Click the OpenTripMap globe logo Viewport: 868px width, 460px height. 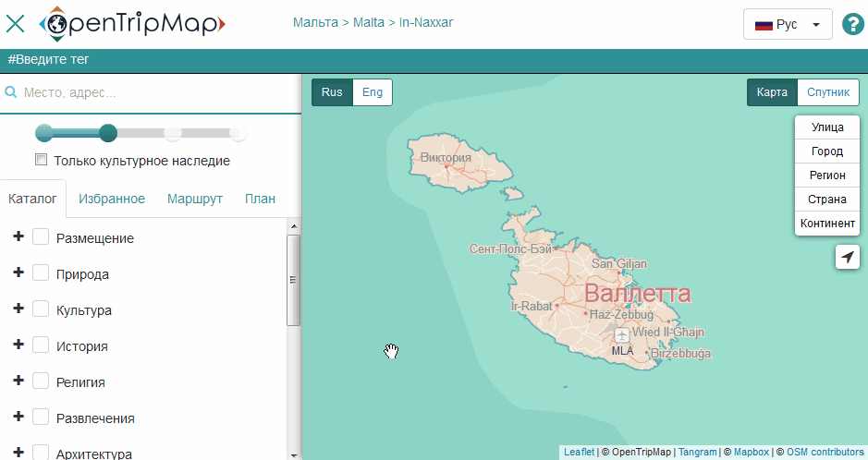(57, 23)
